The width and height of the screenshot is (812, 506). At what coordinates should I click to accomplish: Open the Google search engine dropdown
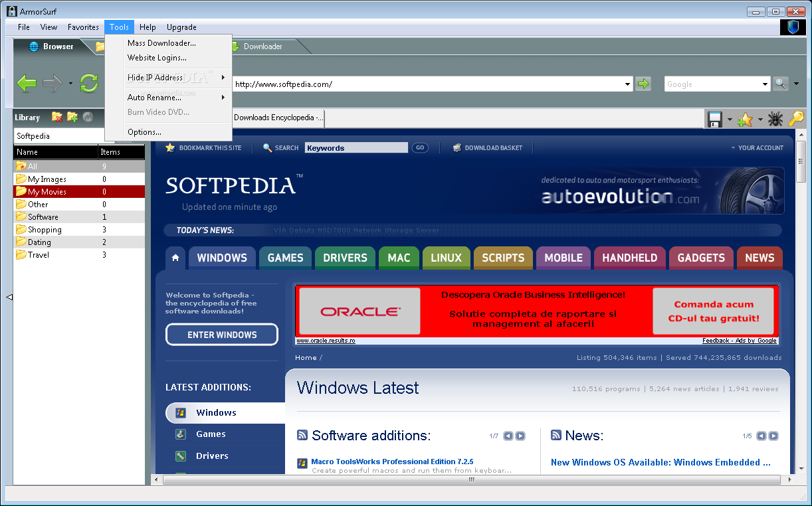pos(765,84)
